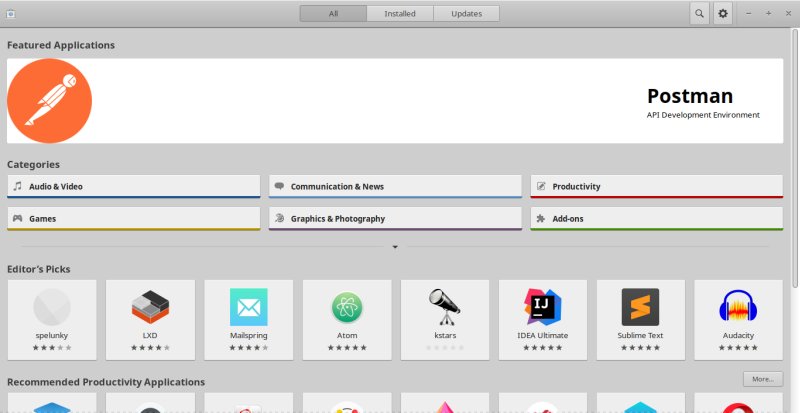Open the search magnifier icon
The height and width of the screenshot is (413, 800).
(x=699, y=14)
